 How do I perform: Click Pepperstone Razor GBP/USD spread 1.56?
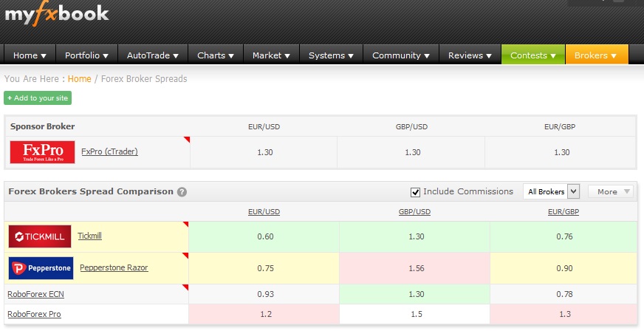point(416,268)
